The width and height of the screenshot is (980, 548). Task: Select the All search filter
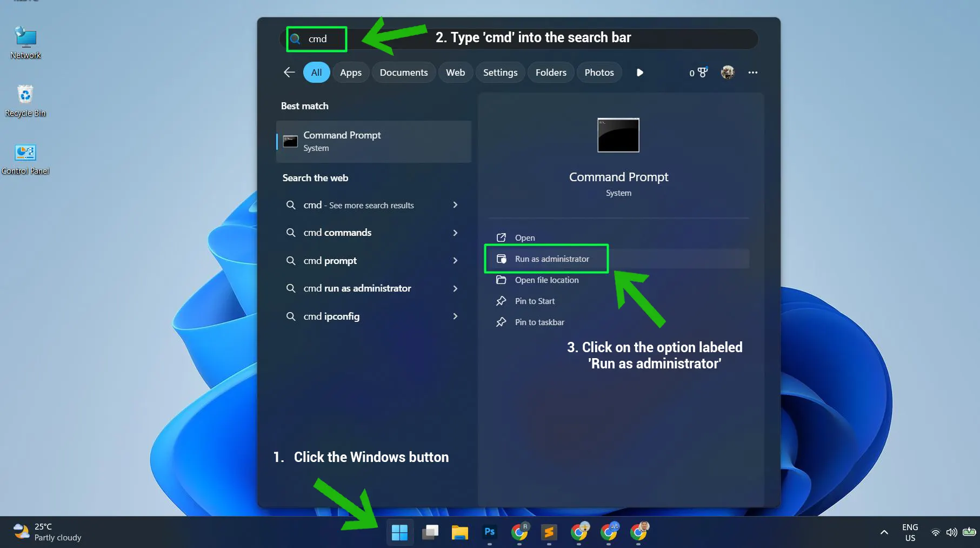(316, 72)
